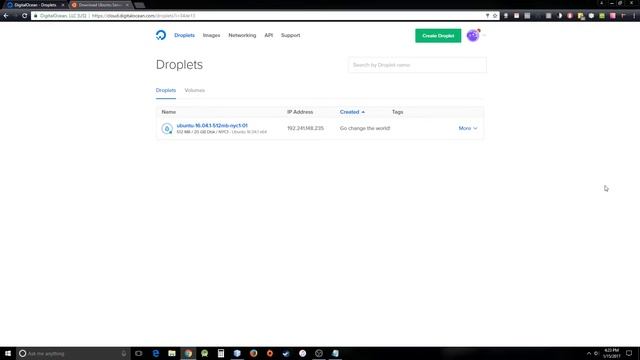Click the browser address bar URL
This screenshot has height=360, width=640.
coord(143,16)
